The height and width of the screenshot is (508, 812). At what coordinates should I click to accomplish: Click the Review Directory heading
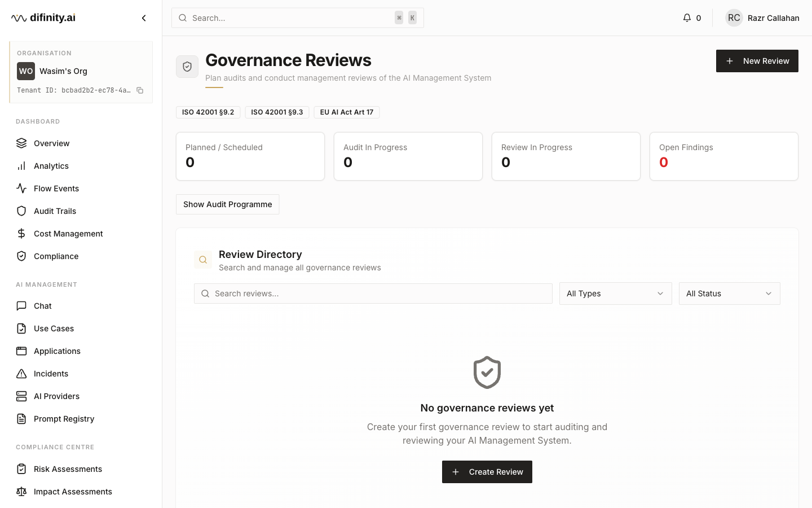coord(261,255)
